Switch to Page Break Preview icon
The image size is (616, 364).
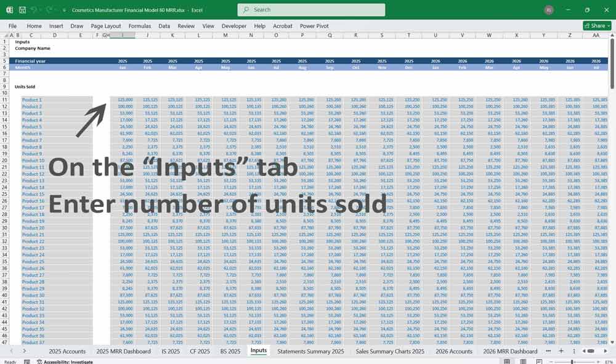[539, 362]
